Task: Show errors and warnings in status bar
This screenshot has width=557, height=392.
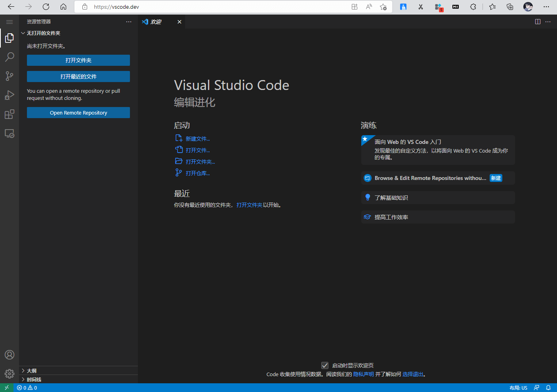Action: pos(27,388)
